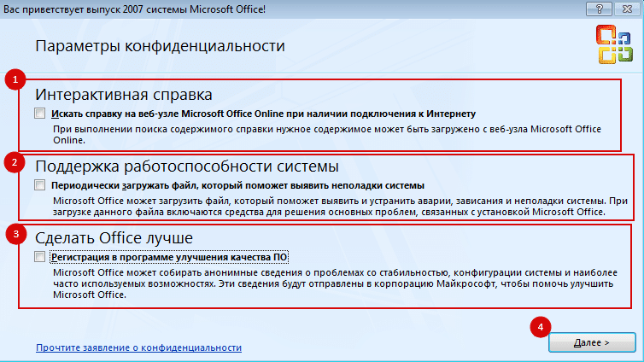The image size is (644, 362).
Task: Click label 'Регистрация в программе улучшения качества ПО'
Action: (169, 257)
